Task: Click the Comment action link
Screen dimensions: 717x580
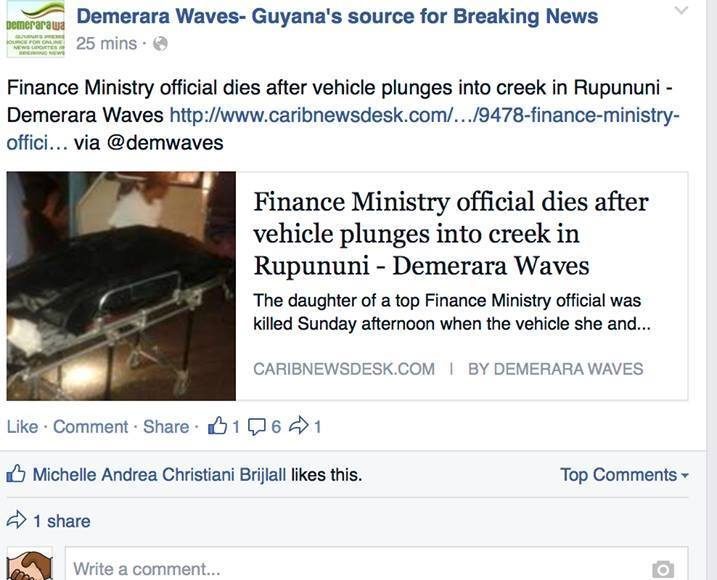Action: 91,427
